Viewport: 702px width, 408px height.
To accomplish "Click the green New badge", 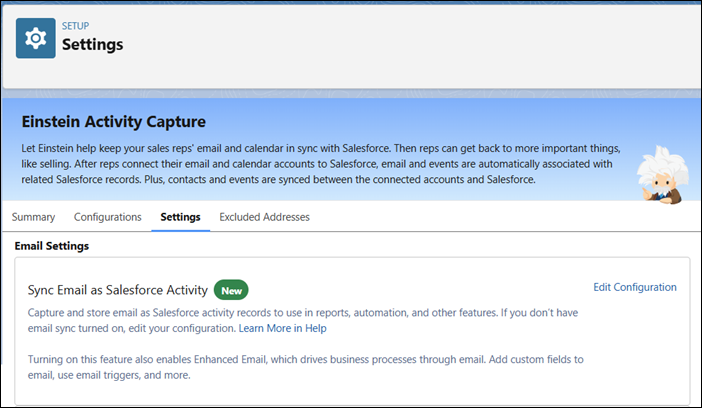I will pyautogui.click(x=231, y=290).
